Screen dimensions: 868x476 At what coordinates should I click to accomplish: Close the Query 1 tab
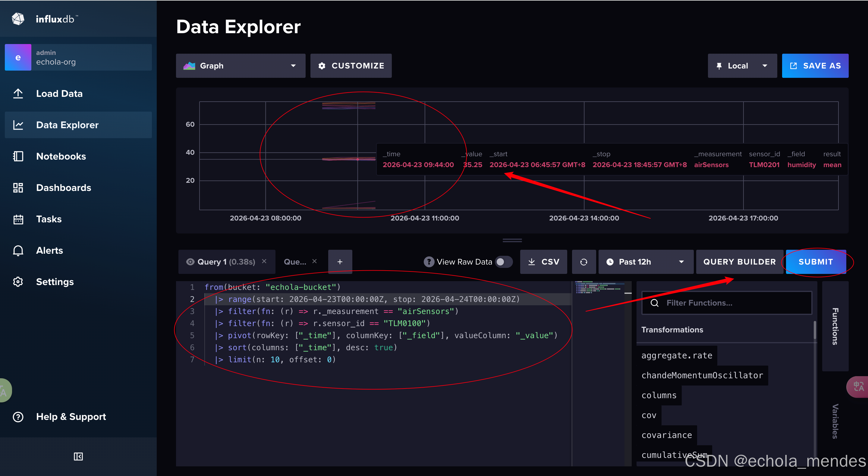coord(264,261)
